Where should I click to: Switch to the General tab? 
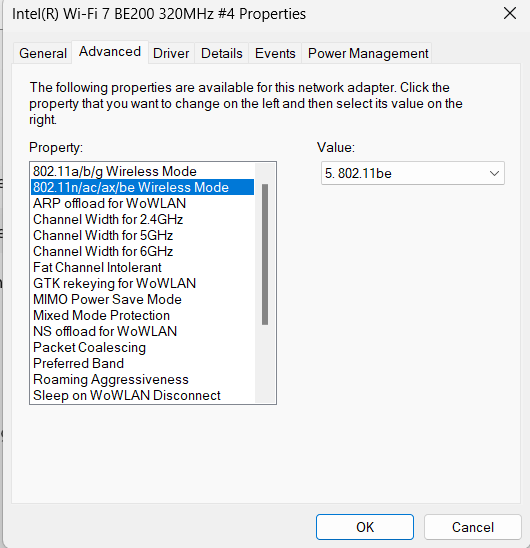click(x=43, y=53)
